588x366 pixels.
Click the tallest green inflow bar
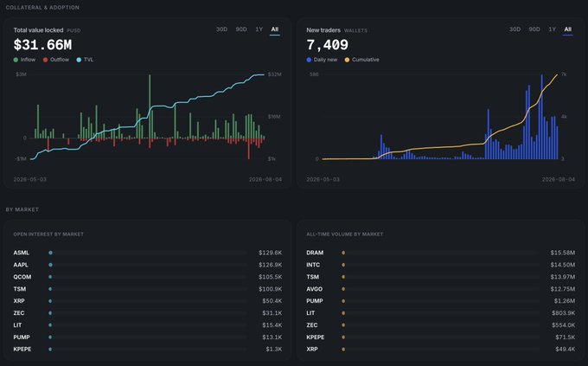pyautogui.click(x=150, y=106)
